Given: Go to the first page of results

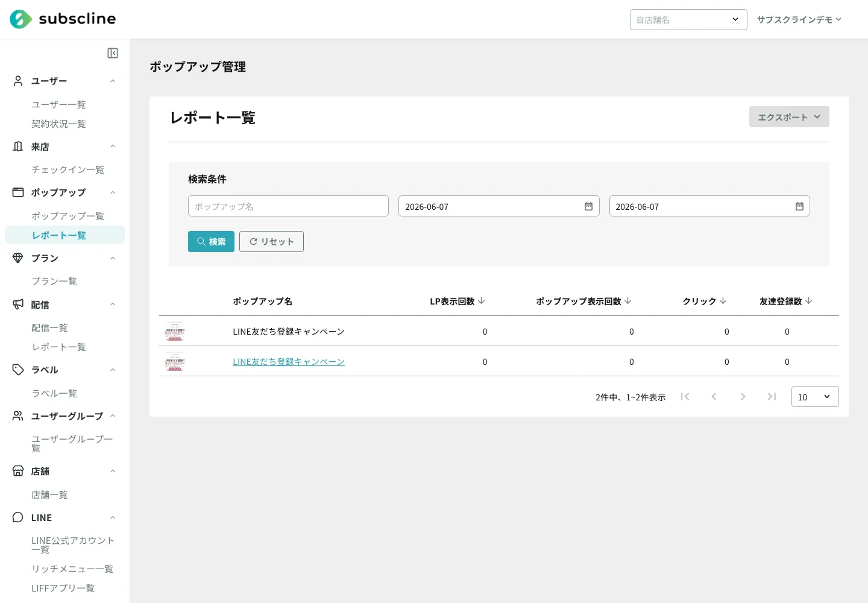Looking at the screenshot, I should point(685,396).
